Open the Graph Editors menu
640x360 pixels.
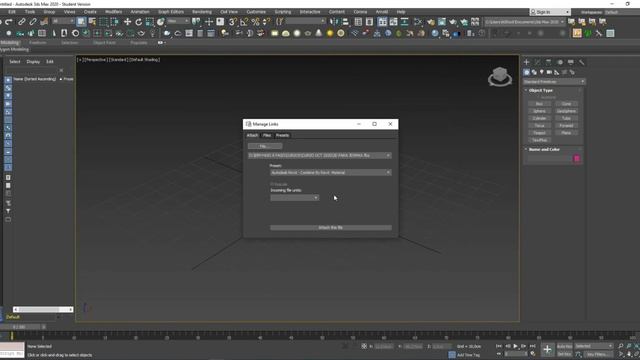pos(171,12)
